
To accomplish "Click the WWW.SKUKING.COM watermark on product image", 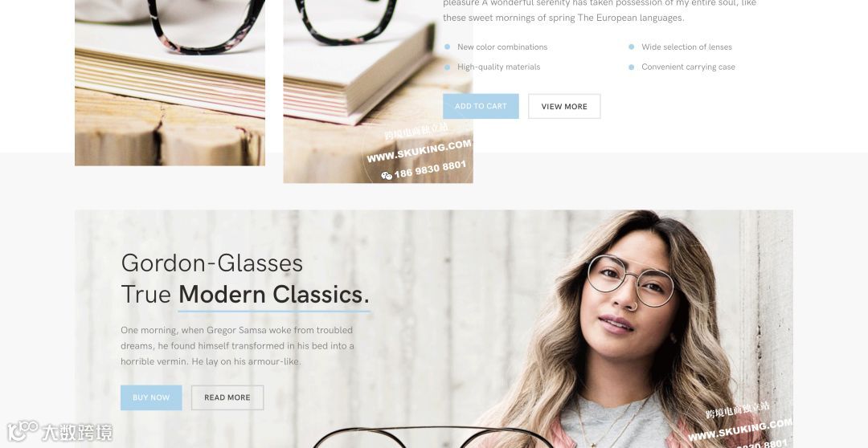I will 419,151.
